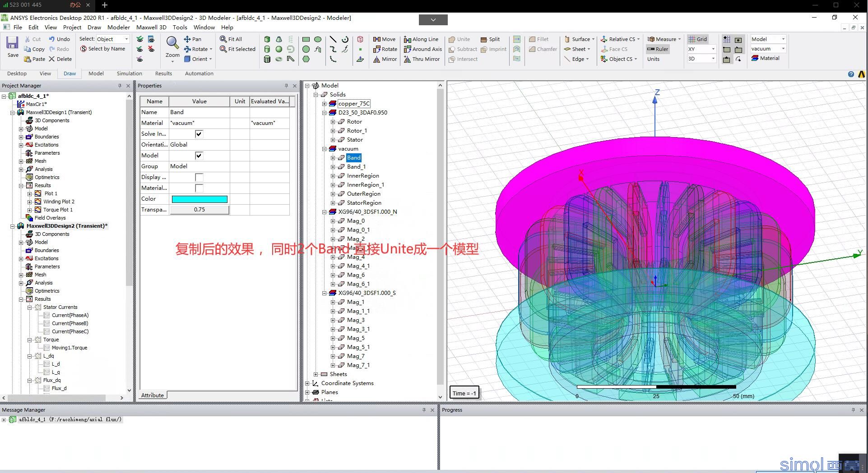Click the Undo button
Image resolution: width=868 pixels, height=473 pixels.
click(59, 39)
